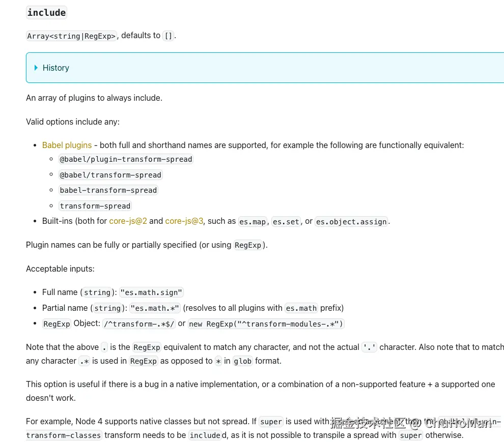
Task: Click the es.map inline code
Action: [x=253, y=222]
